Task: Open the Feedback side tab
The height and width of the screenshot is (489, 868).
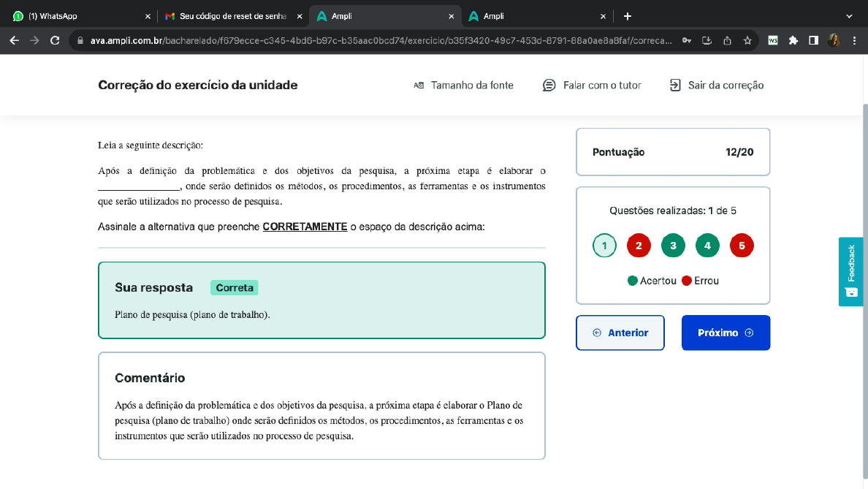Action: click(x=850, y=271)
